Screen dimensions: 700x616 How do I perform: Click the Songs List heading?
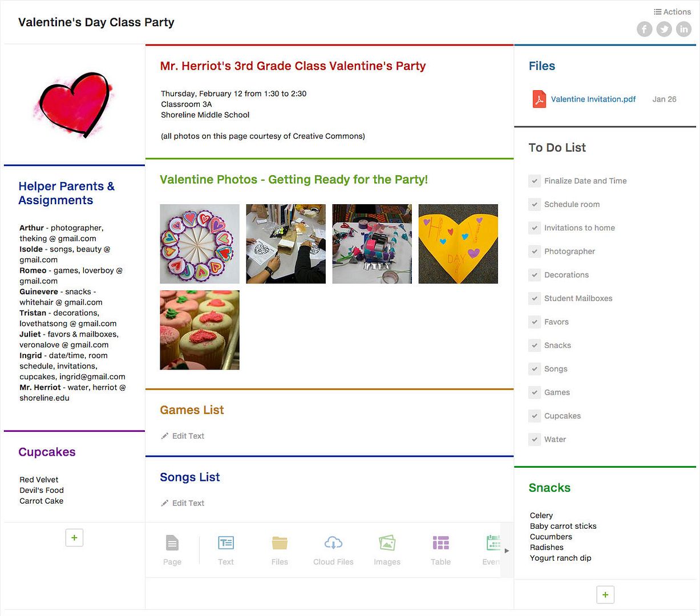coord(190,477)
